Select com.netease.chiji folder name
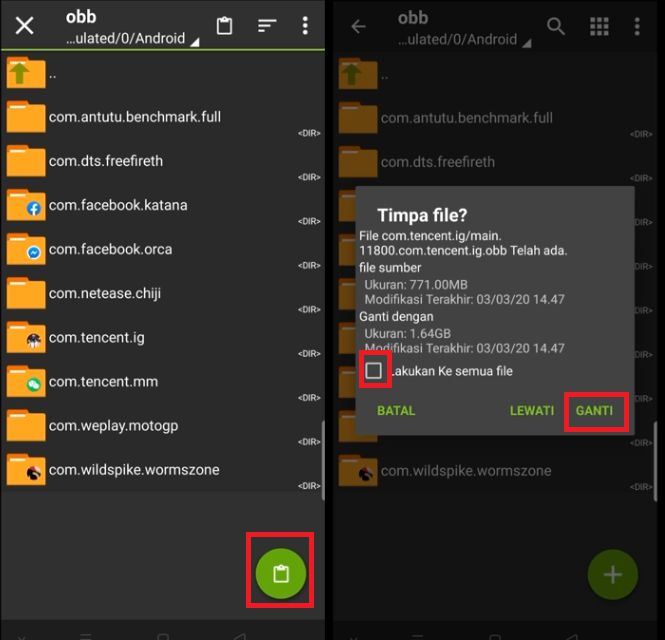 click(x=105, y=293)
